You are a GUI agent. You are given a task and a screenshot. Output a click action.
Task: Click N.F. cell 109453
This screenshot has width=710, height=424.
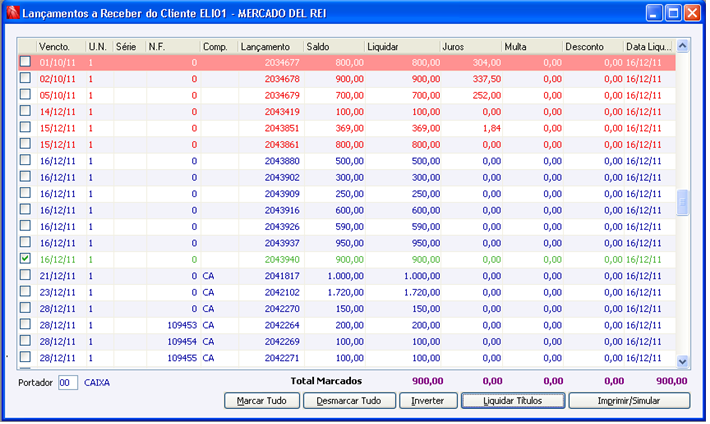pyautogui.click(x=182, y=325)
